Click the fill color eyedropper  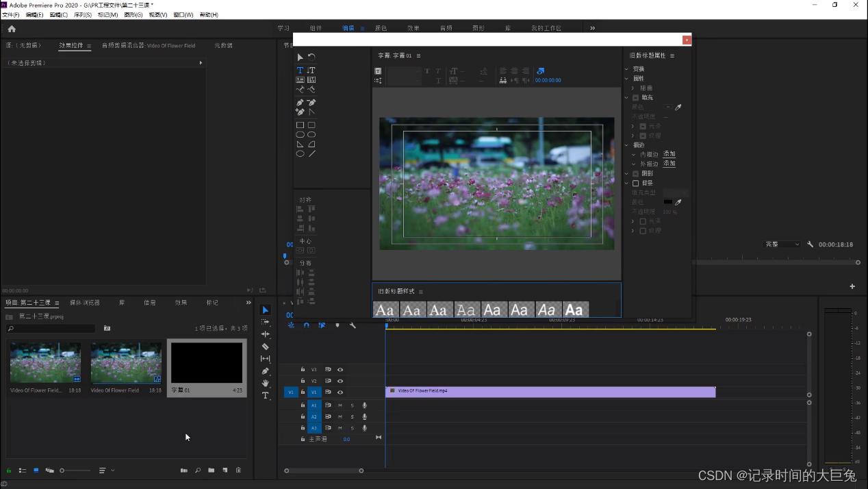(678, 108)
